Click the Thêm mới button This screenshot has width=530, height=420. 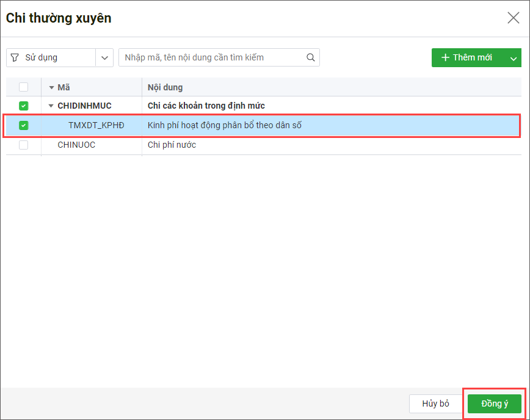point(467,57)
